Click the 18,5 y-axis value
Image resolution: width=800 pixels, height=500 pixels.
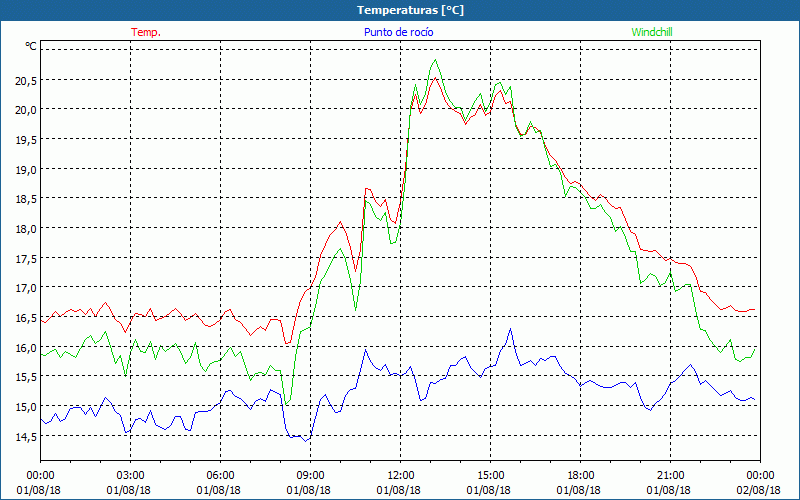pos(26,198)
